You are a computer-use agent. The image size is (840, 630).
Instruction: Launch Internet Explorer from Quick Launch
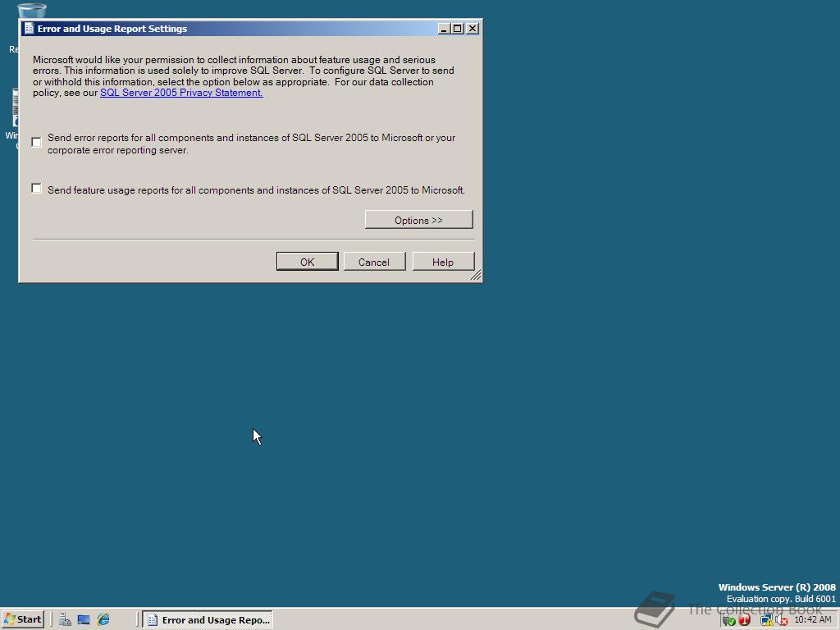pyautogui.click(x=103, y=620)
